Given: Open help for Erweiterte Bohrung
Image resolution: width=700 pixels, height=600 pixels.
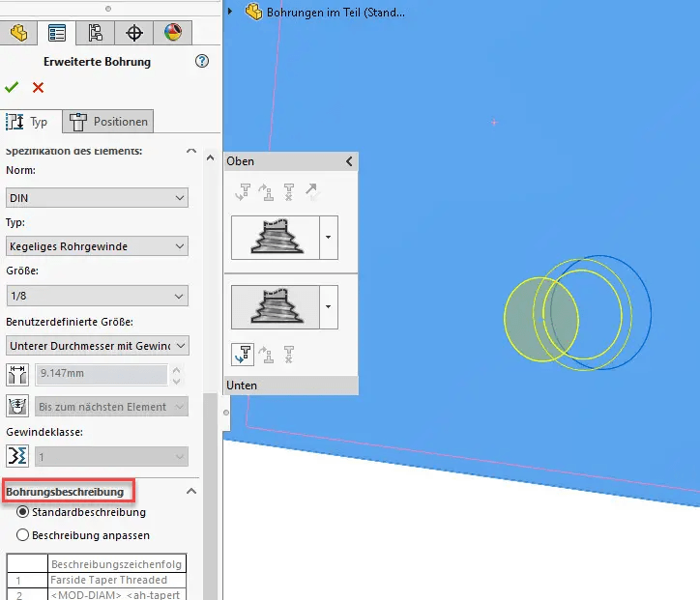Looking at the screenshot, I should (x=202, y=61).
